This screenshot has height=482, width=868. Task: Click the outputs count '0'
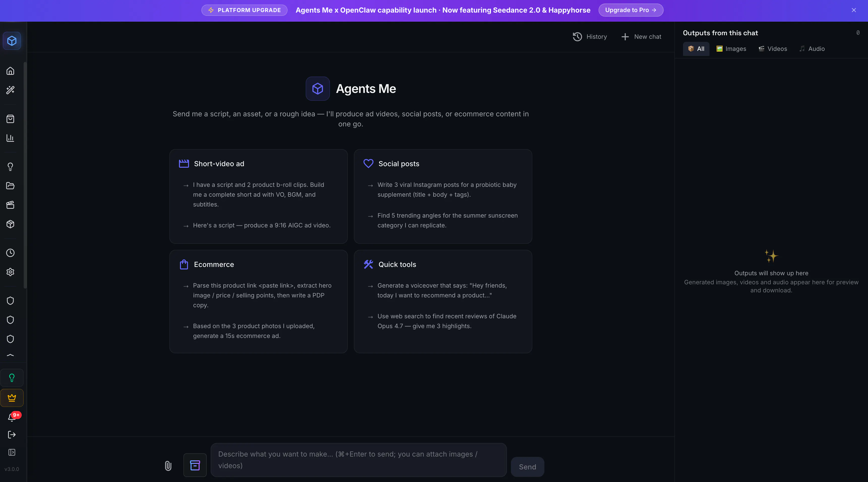(858, 33)
